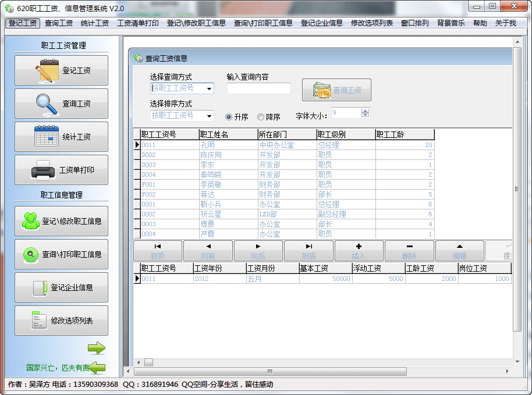Image resolution: width=532 pixels, height=395 pixels.
Task: Move to next record with 向后
Action: 258,251
